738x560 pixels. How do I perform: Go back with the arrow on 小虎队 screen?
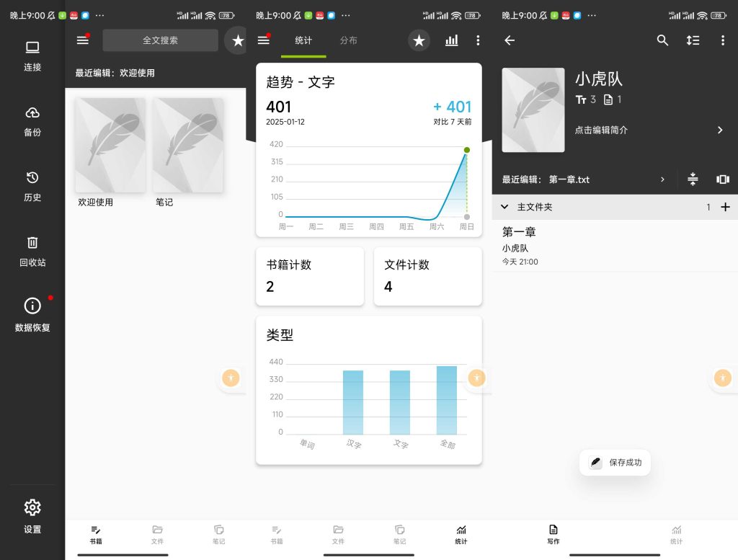click(510, 40)
